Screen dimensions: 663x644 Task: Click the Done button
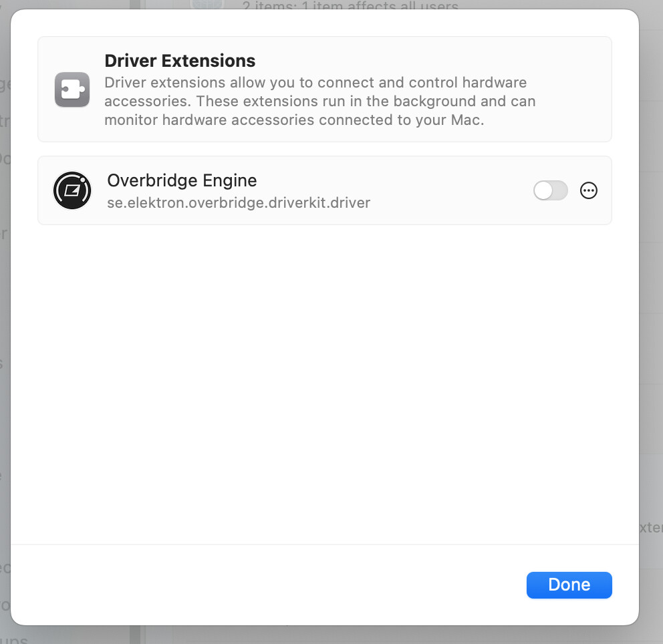click(569, 585)
